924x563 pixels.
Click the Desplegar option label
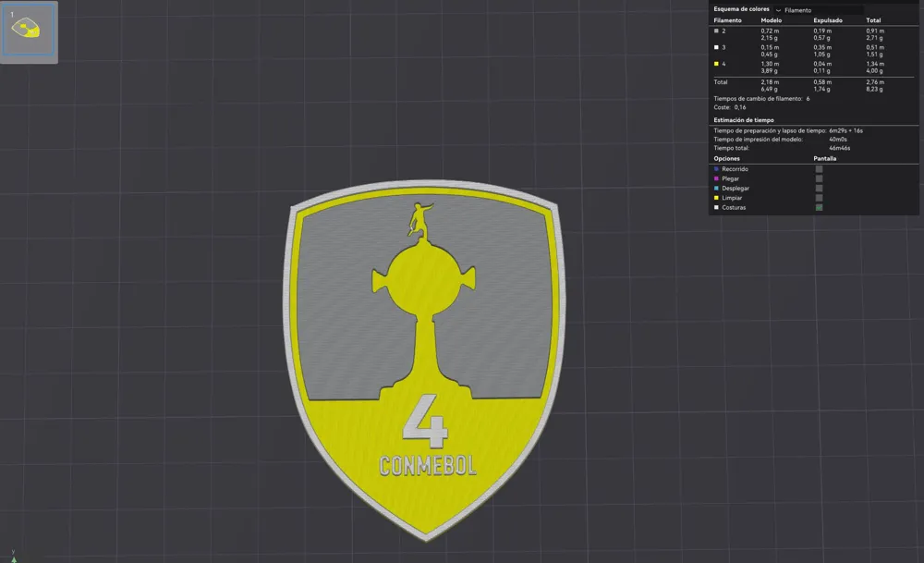[x=736, y=188]
